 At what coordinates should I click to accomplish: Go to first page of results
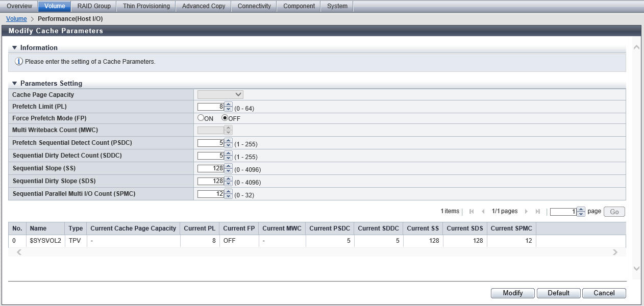tap(472, 212)
